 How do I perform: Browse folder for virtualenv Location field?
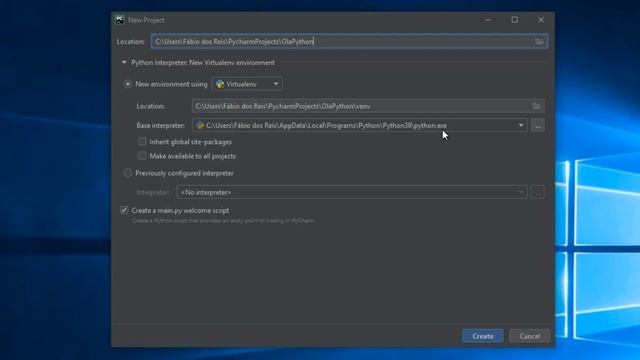536,106
